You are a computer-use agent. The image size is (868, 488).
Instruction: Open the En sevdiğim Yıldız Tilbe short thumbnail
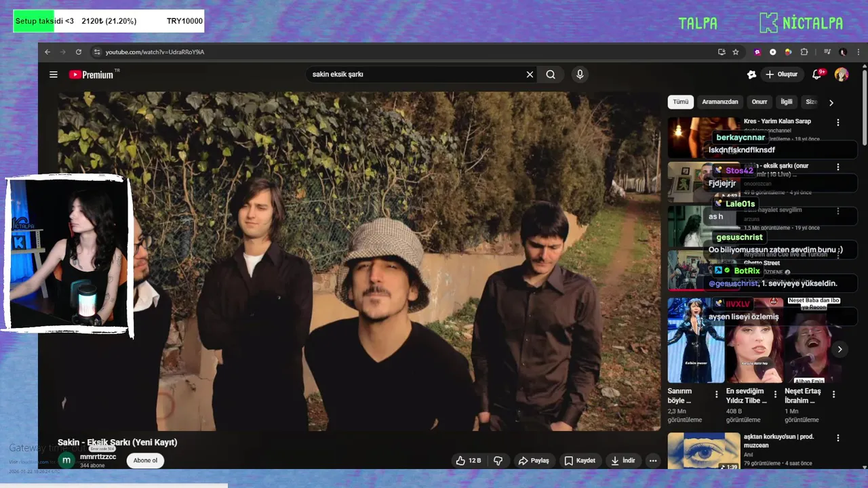754,340
